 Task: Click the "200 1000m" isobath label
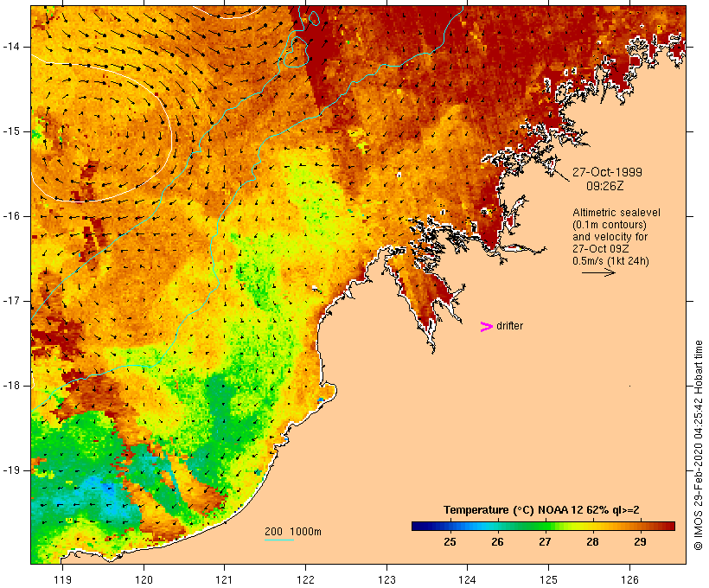click(293, 532)
